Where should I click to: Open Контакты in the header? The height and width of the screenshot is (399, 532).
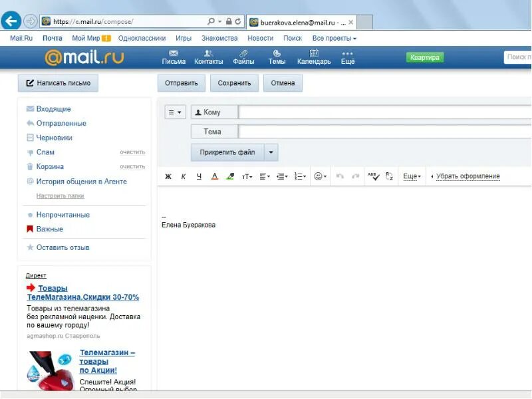coord(208,57)
